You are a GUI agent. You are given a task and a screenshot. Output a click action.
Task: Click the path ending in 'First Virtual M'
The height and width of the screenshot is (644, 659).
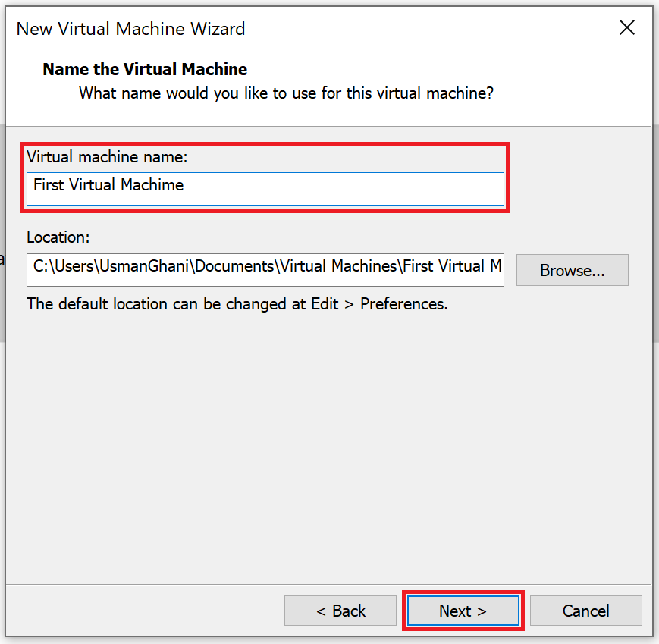pos(265,269)
